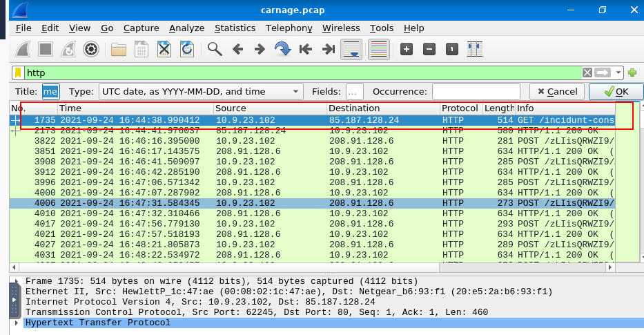The height and width of the screenshot is (335, 644).
Task: Click the Resize columns toolbar icon
Action: click(x=474, y=49)
